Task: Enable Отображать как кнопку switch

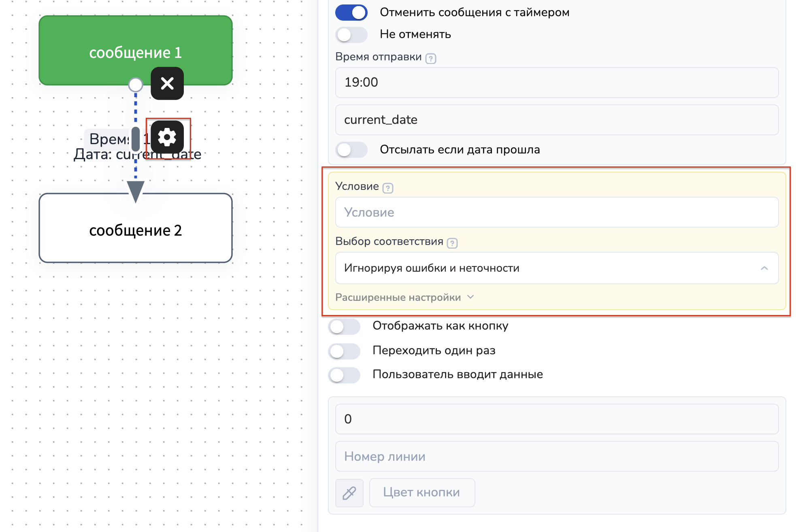Action: tap(344, 326)
